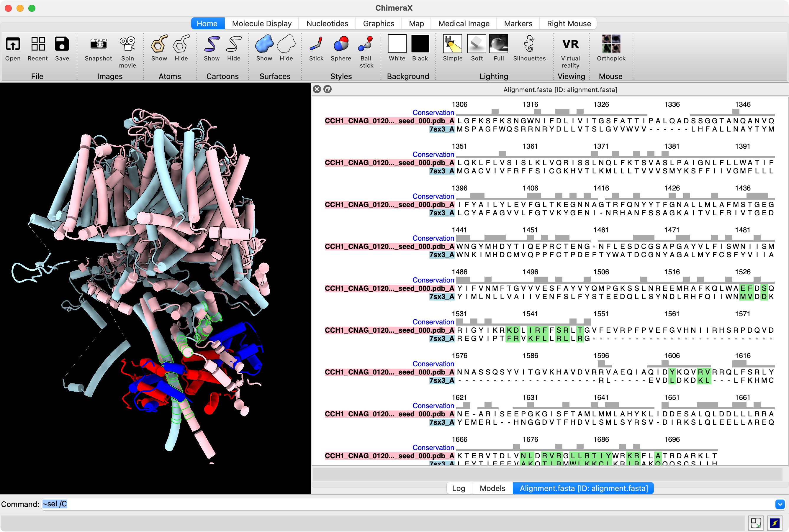The image size is (789, 532).
Task: Undock the Alignment.fasta panel
Action: click(328, 89)
